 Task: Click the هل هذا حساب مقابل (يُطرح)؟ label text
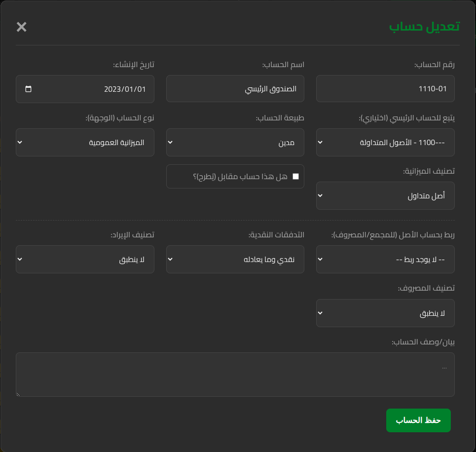pos(240,177)
